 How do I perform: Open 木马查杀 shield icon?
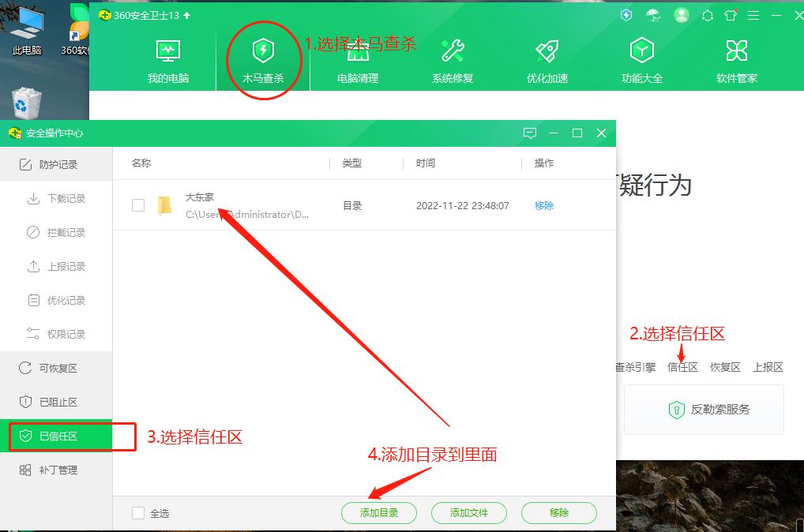[x=263, y=52]
